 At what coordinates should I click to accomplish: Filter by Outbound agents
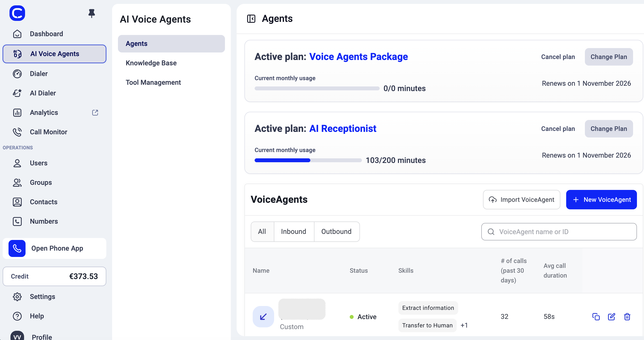(337, 232)
